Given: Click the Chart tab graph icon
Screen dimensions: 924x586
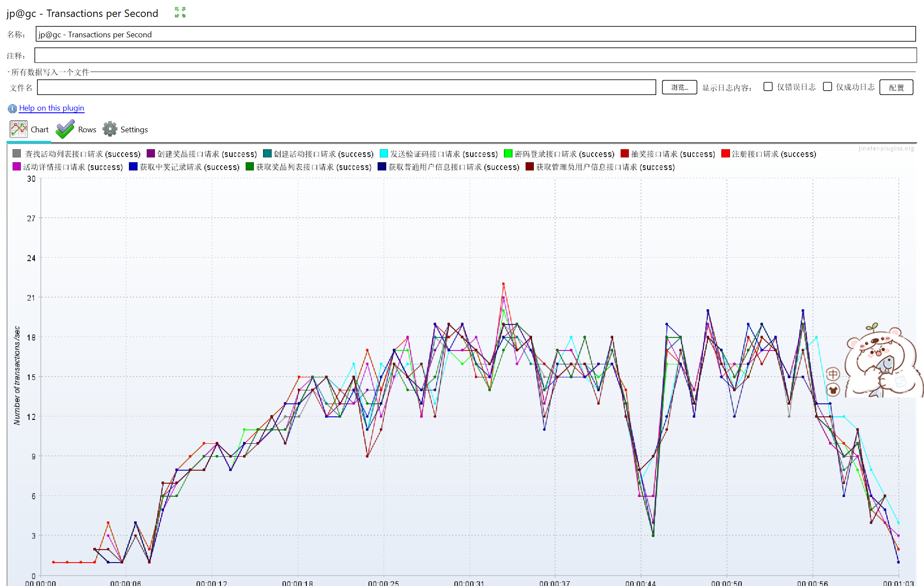Looking at the screenshot, I should [x=19, y=129].
